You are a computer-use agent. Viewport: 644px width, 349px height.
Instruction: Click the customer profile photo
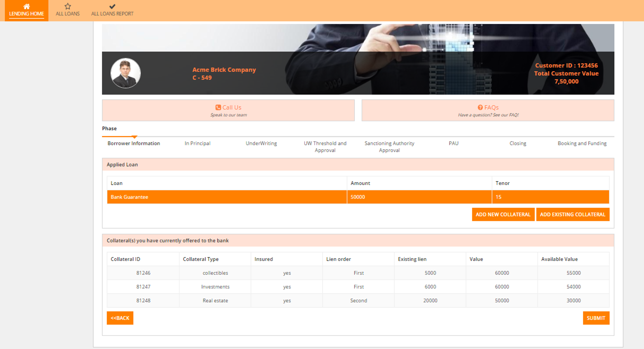(x=125, y=73)
